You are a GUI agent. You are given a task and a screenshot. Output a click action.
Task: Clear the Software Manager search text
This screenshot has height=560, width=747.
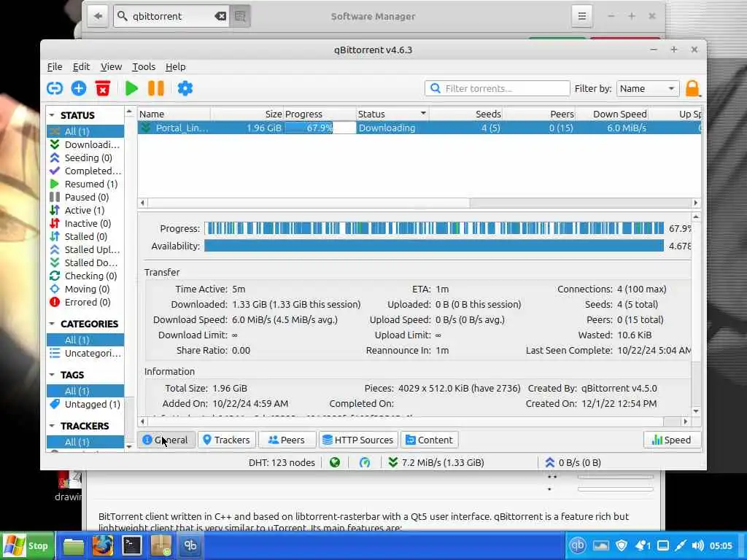[220, 16]
